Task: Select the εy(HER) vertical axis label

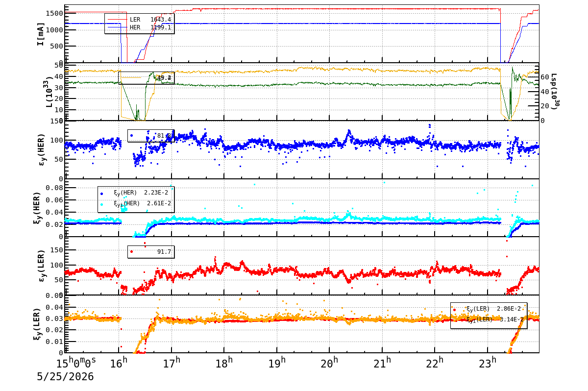Action: [42, 150]
